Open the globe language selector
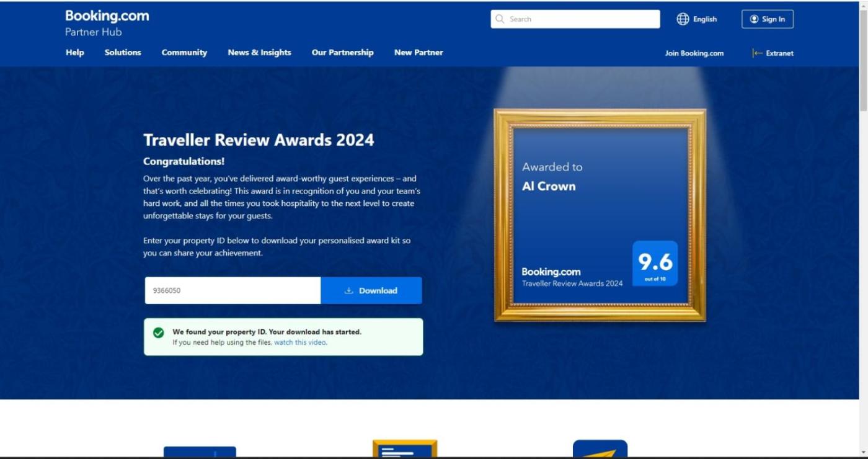Screen dimensions: 868x459 point(683,19)
